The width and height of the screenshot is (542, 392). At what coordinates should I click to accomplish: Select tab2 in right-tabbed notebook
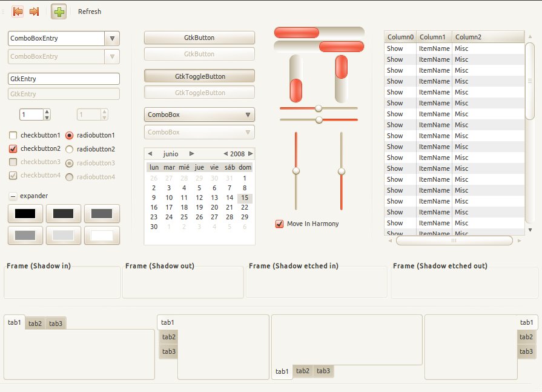(526, 337)
